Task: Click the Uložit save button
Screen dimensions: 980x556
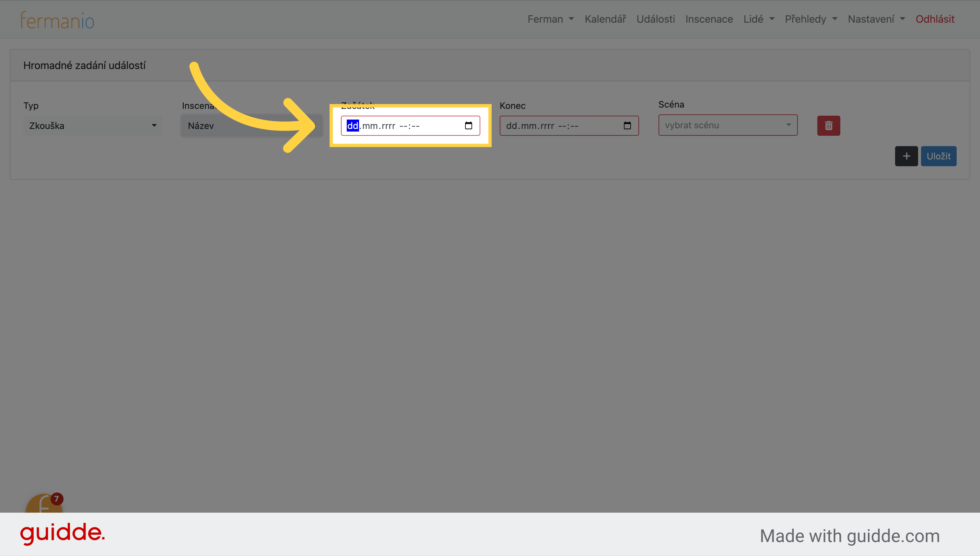Action: [939, 156]
